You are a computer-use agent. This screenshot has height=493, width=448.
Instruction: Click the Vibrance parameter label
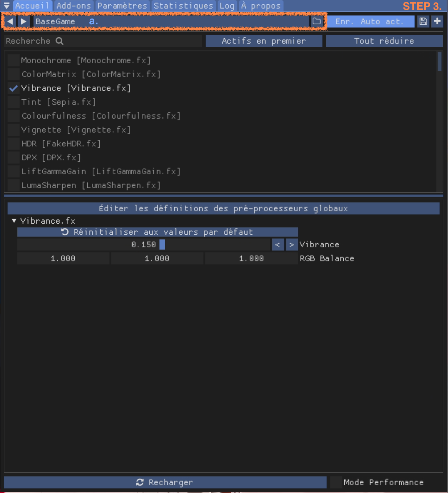320,244
